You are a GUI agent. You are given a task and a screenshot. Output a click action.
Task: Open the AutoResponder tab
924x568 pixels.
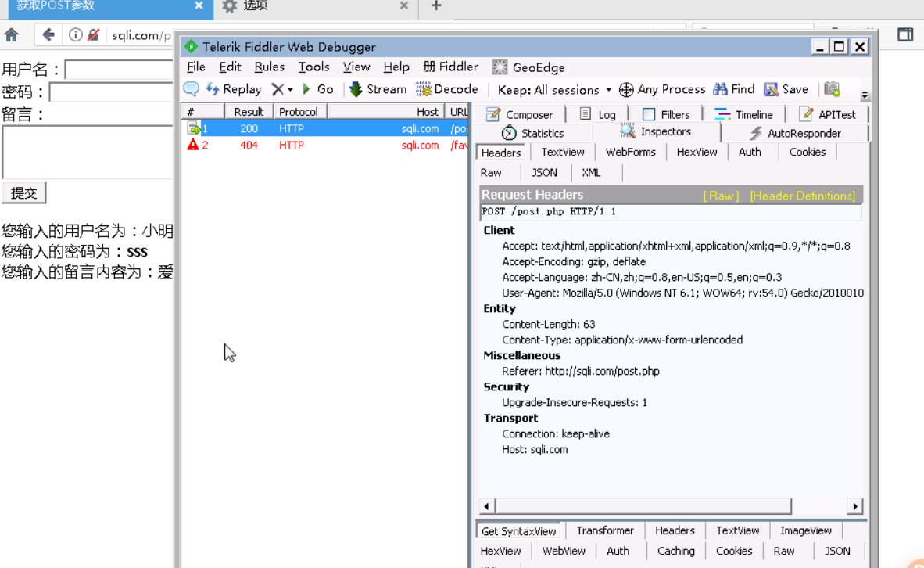(795, 133)
